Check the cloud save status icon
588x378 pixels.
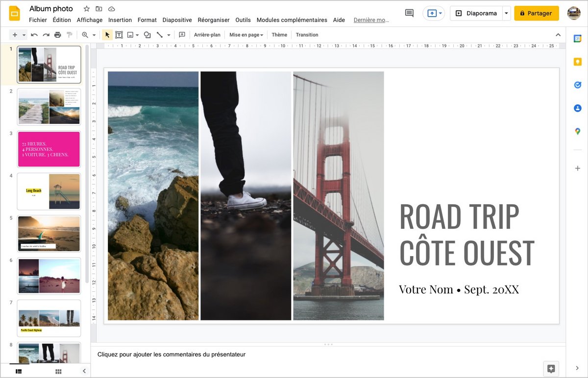click(x=112, y=9)
